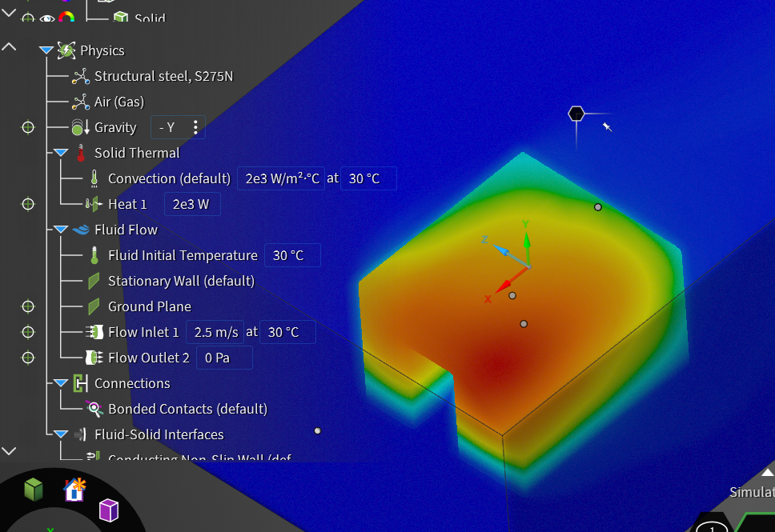Edit the Gravity direction -Y field
This screenshot has width=775, height=532.
click(178, 127)
